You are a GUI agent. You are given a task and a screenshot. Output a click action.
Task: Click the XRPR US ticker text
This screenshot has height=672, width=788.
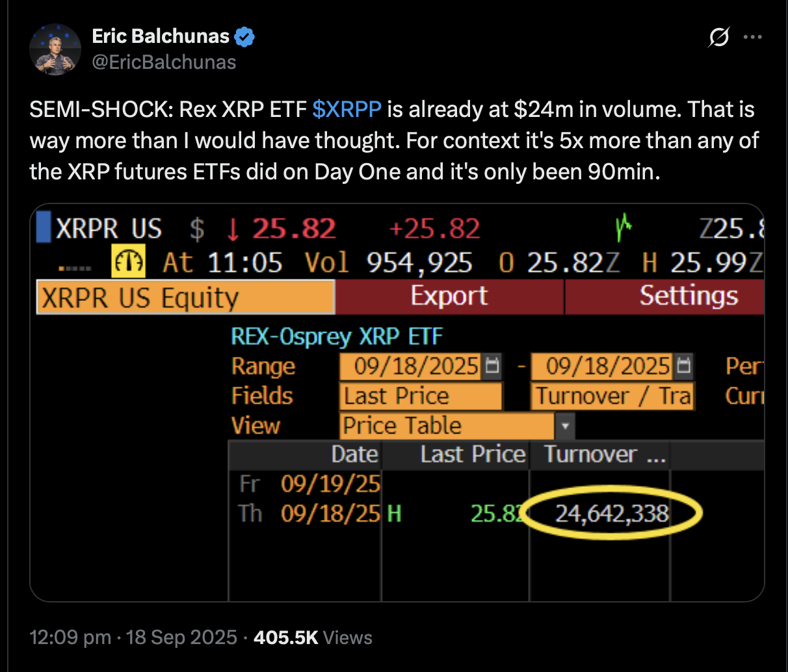point(109,229)
